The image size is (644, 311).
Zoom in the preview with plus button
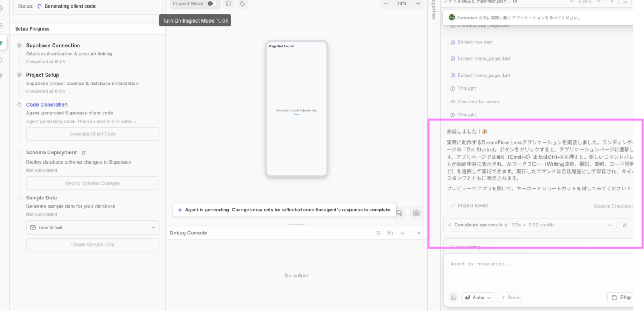click(418, 4)
